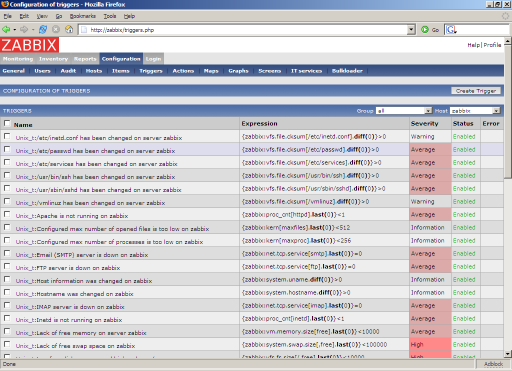
Task: Switch to the Inventory tab
Action: (x=53, y=59)
